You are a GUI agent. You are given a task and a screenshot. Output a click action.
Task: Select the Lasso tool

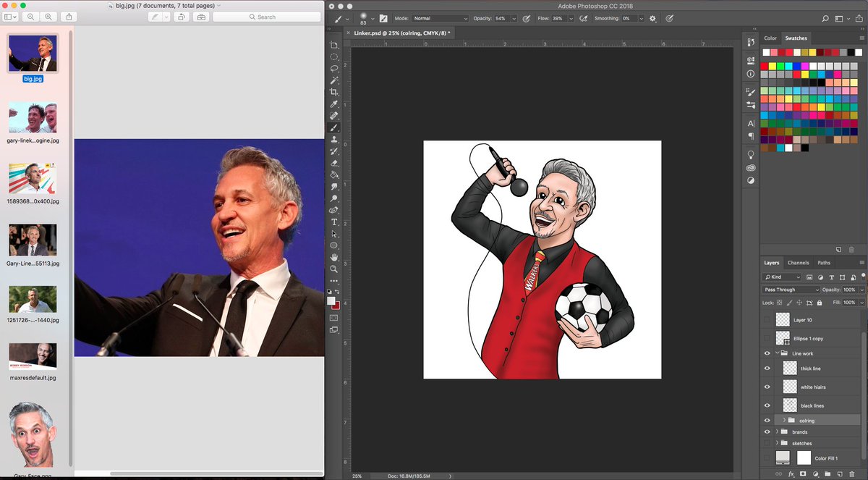[334, 69]
